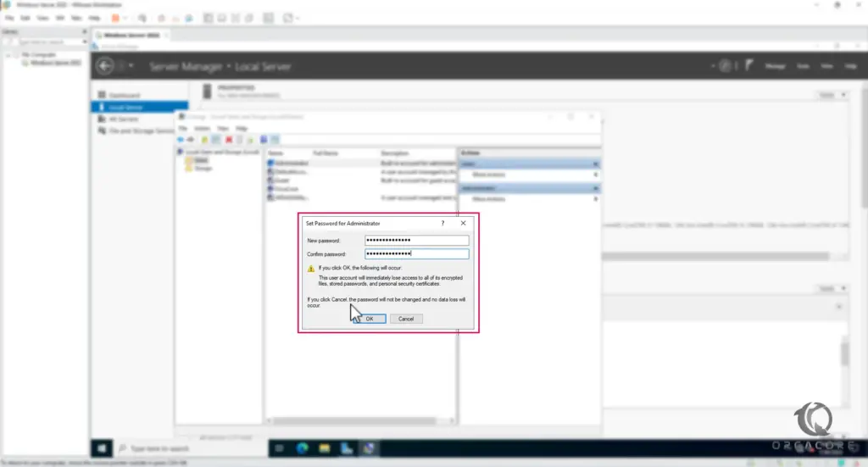Open the Server Manager Tools menu
868x467 pixels.
click(801, 66)
